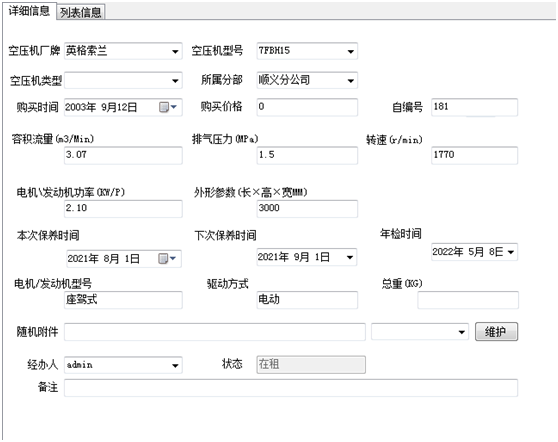The height and width of the screenshot is (442, 558).
Task: Click the 维护 button
Action: click(x=496, y=332)
